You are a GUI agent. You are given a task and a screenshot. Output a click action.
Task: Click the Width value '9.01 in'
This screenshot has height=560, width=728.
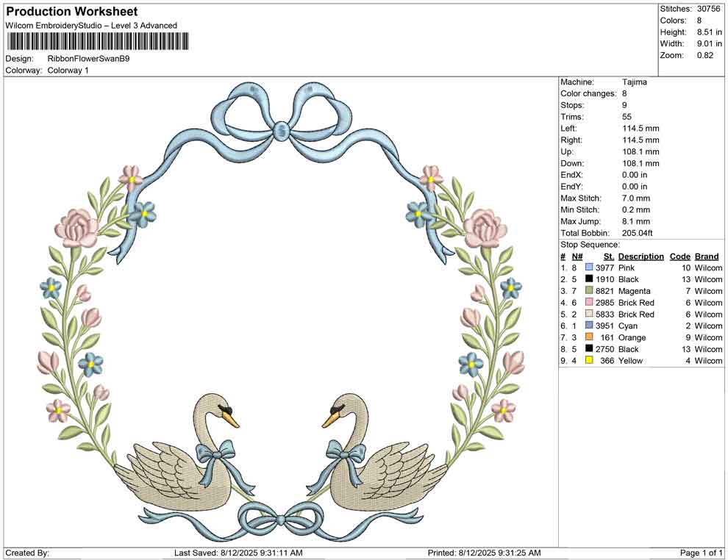click(710, 43)
